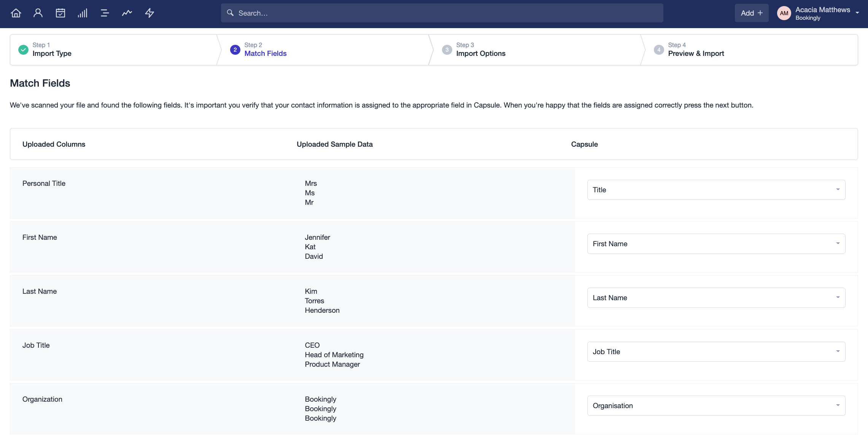This screenshot has height=437, width=868.
Task: Click the Home navigation icon
Action: coord(15,12)
